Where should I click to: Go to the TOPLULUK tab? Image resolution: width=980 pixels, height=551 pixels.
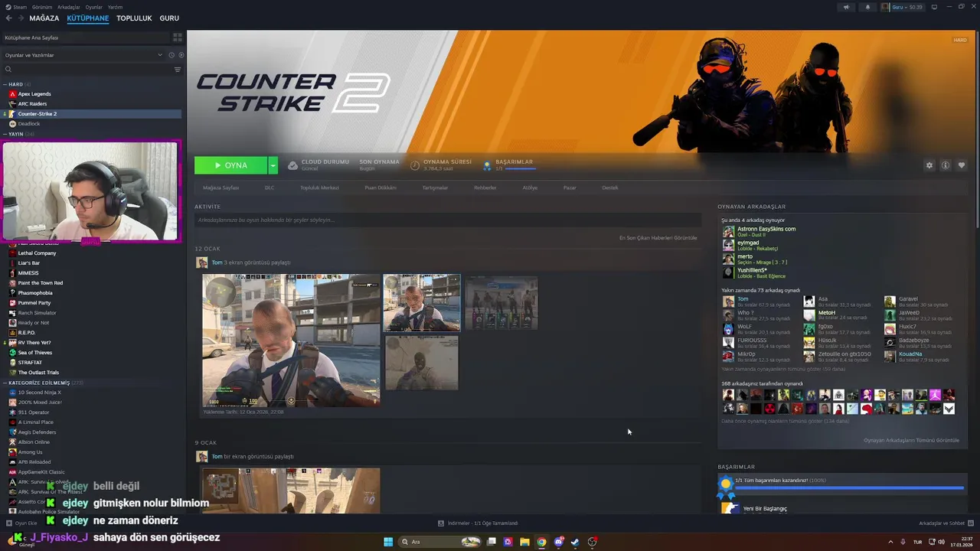(x=134, y=18)
